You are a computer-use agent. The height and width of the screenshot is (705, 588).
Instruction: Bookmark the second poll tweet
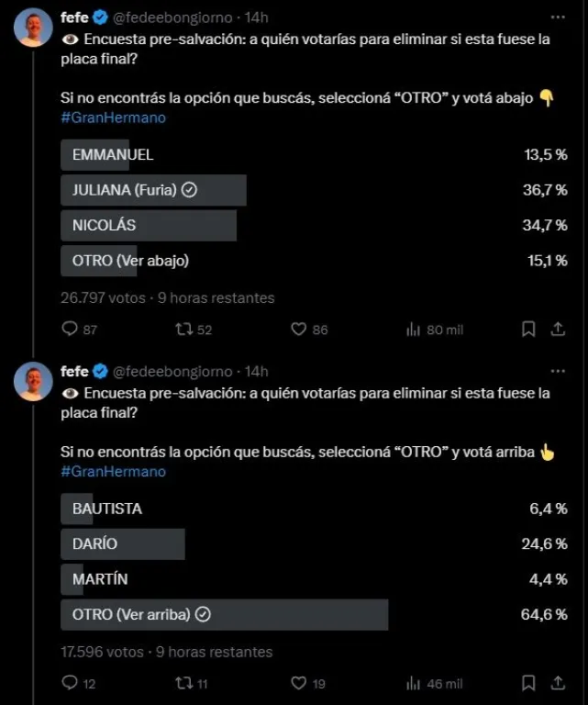click(x=528, y=683)
